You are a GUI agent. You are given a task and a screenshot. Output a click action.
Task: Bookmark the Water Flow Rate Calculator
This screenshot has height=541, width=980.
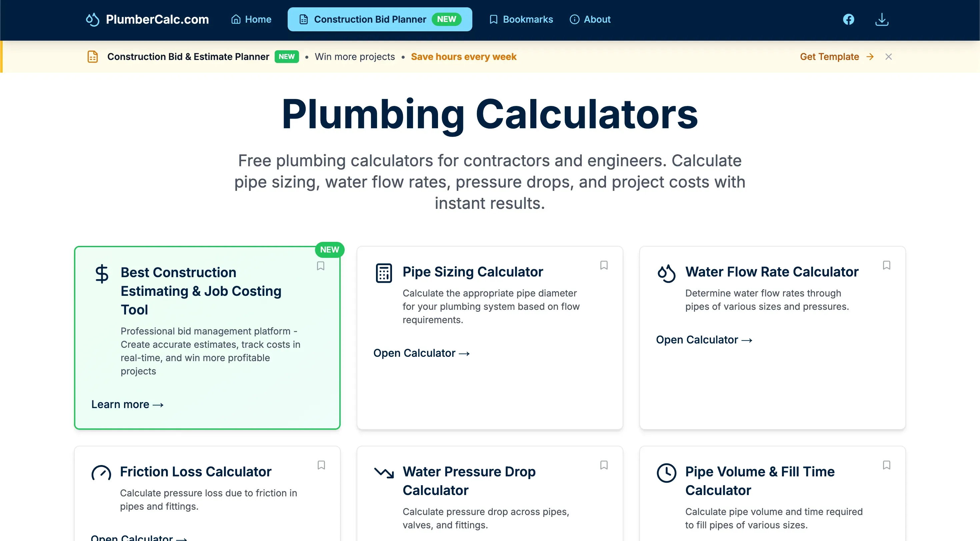click(886, 265)
